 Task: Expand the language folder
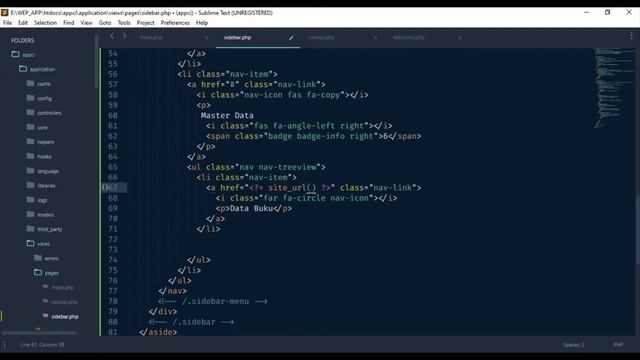click(31, 171)
